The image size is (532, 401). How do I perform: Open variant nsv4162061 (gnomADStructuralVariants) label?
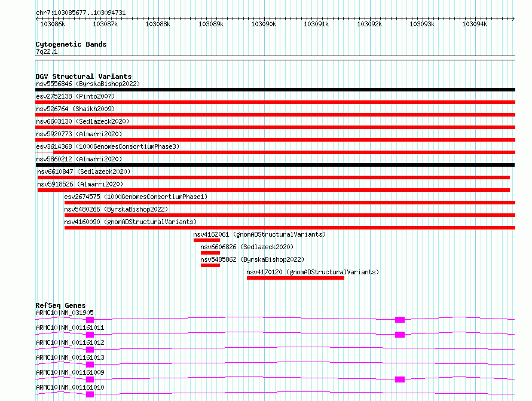pos(259,234)
